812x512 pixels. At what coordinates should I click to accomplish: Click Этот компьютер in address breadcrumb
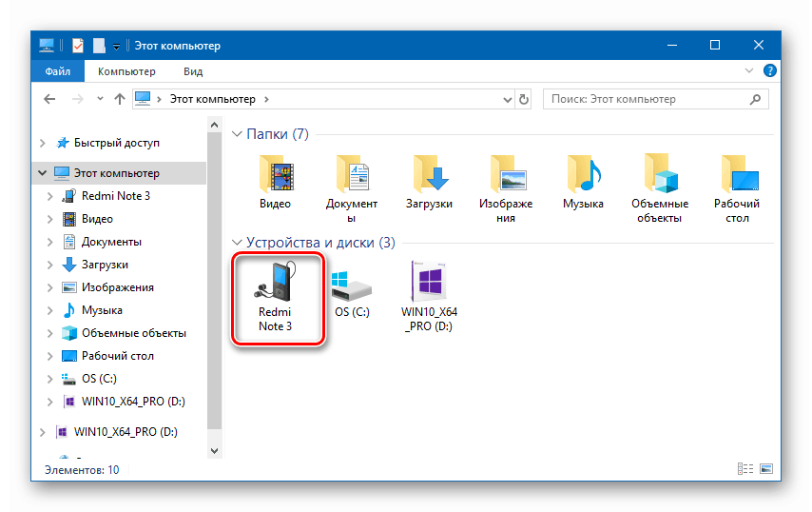213,99
